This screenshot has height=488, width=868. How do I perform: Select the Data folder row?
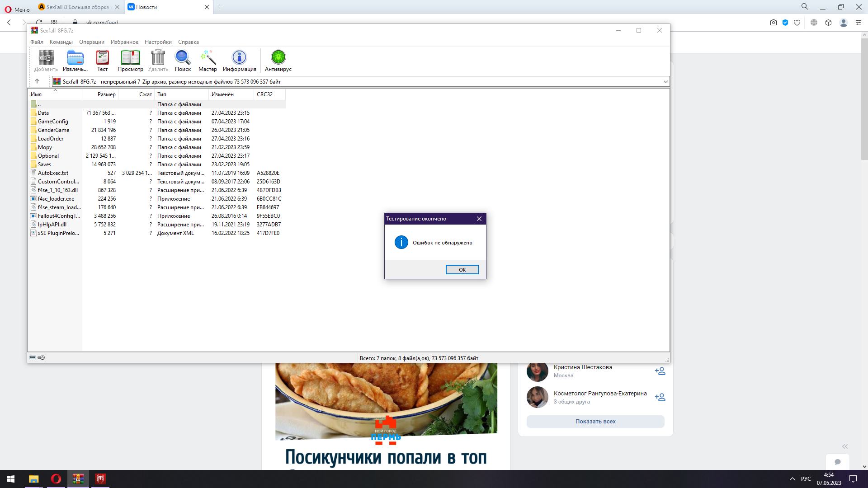[x=43, y=113]
